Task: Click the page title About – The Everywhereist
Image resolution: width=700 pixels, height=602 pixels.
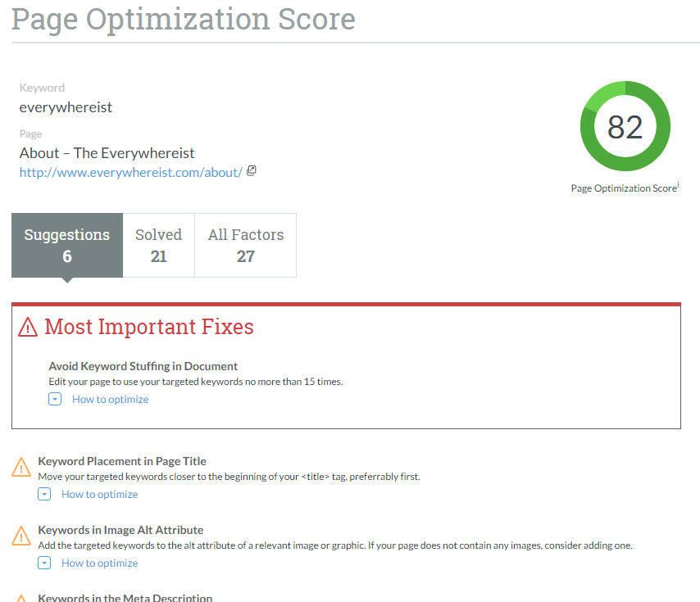Action: tap(107, 153)
